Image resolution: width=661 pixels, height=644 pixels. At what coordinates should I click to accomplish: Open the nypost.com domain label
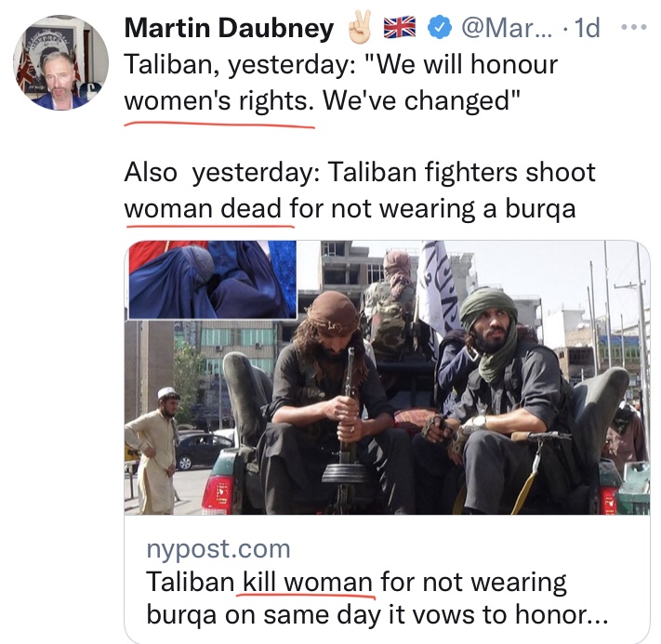(x=218, y=549)
